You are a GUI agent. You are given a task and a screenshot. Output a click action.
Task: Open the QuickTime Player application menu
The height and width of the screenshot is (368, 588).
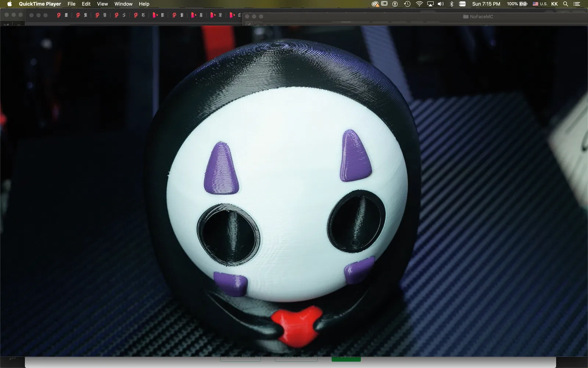point(40,4)
